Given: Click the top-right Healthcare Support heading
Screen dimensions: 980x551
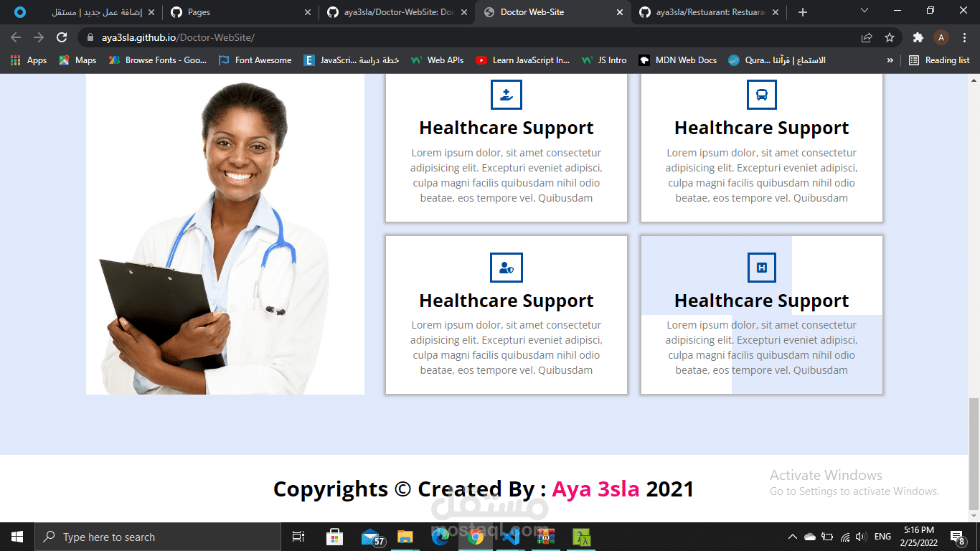Looking at the screenshot, I should (762, 128).
